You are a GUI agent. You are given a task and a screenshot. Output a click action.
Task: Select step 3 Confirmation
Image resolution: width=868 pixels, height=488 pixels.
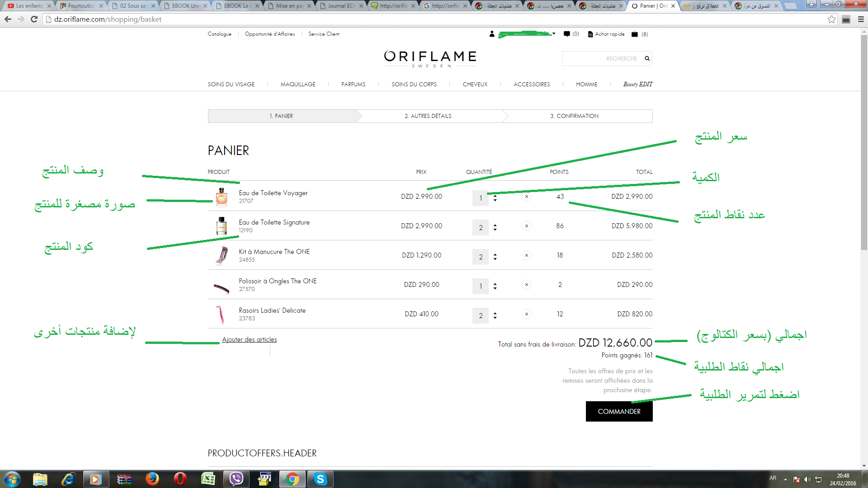574,116
